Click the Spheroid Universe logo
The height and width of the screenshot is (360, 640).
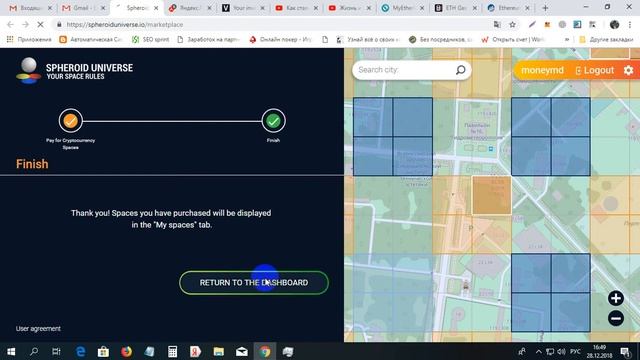pyautogui.click(x=75, y=71)
